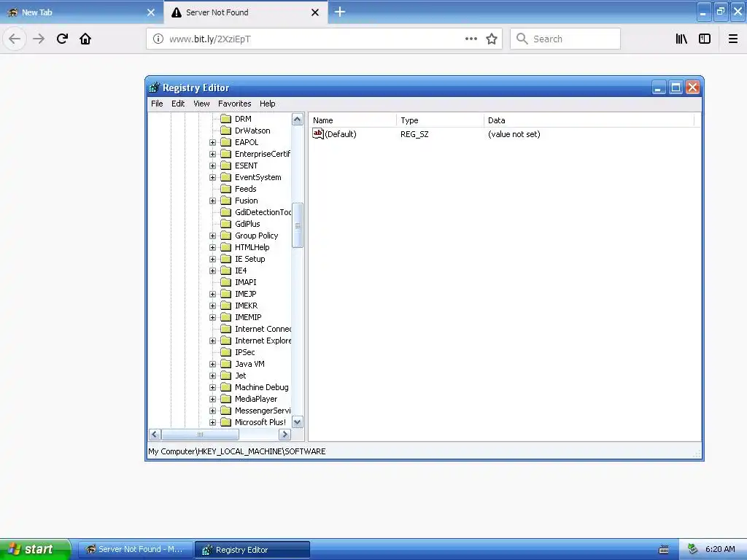
Task: Open the Registry Editor Edit menu
Action: (178, 104)
